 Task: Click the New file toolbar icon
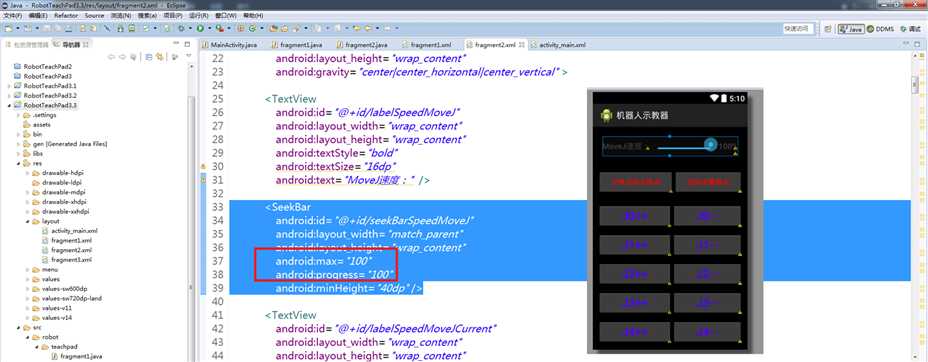9,28
